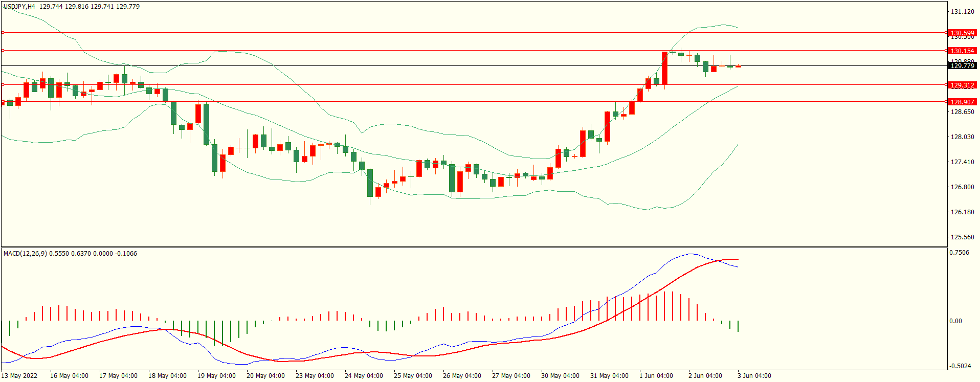Click the 128.907 red level label
Screen dimensions: 980x382
(962, 102)
